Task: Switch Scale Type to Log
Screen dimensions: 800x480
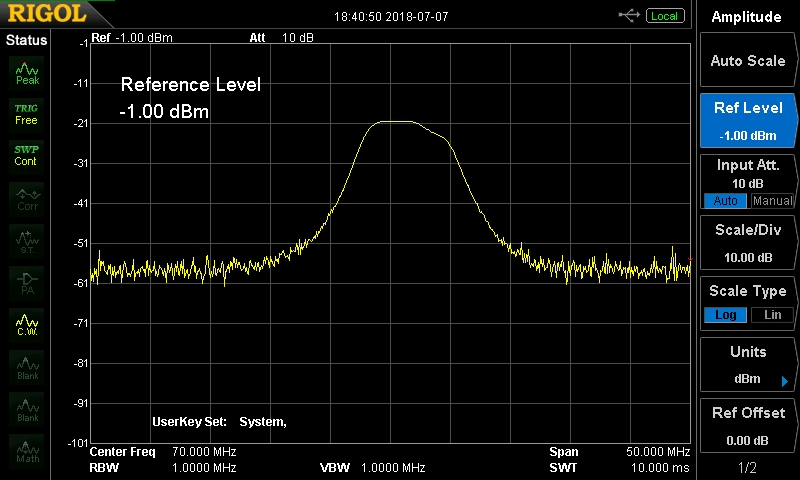Action: pyautogui.click(x=725, y=315)
